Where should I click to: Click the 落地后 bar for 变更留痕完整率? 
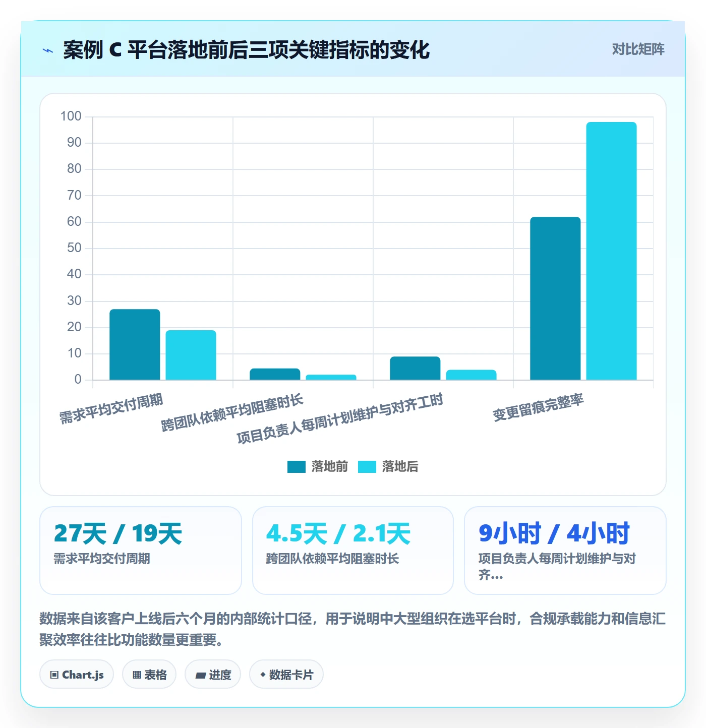point(611,251)
